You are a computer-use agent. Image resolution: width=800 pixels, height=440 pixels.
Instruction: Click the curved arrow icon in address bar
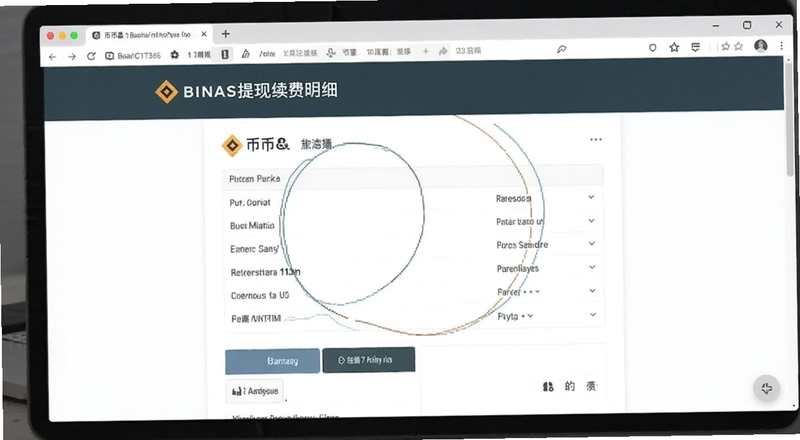click(562, 49)
